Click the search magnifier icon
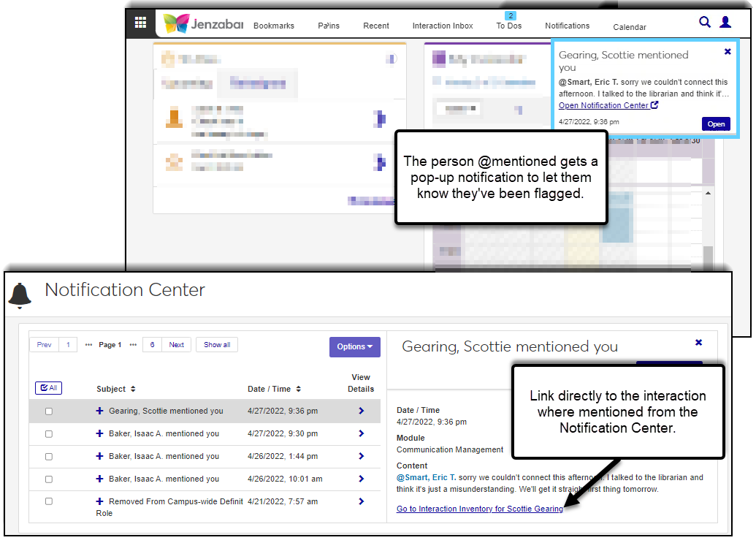This screenshot has height=543, width=756. (705, 22)
